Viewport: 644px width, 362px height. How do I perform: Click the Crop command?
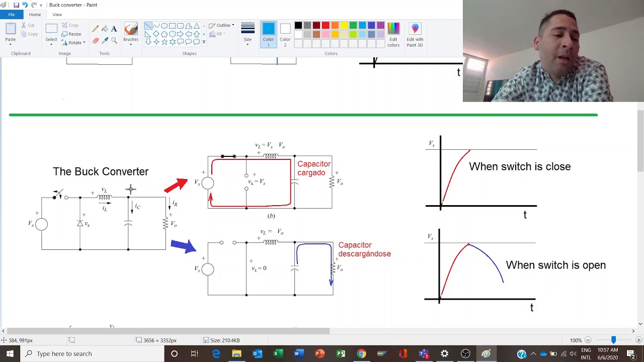click(x=70, y=25)
